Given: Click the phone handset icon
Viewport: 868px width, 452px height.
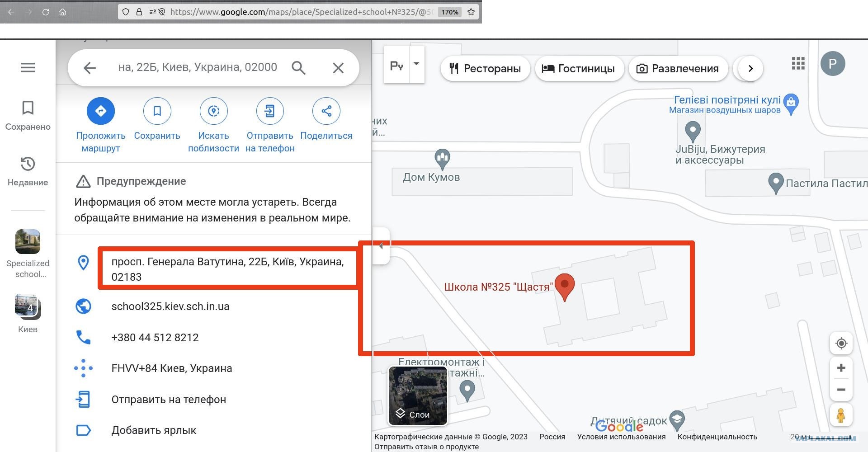Looking at the screenshot, I should (x=83, y=337).
